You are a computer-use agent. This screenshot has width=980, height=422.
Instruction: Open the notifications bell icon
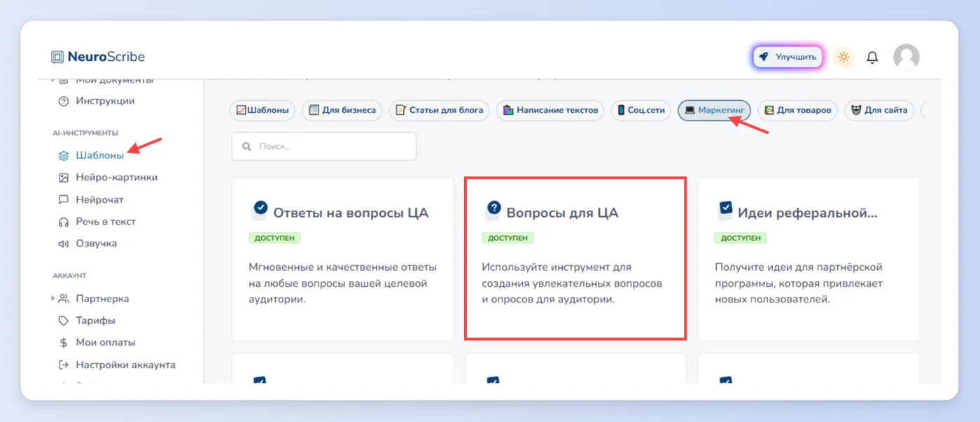tap(872, 57)
